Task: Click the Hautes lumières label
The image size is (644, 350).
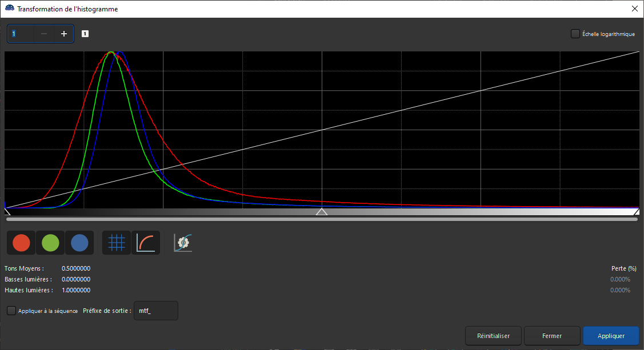Action: (29, 290)
